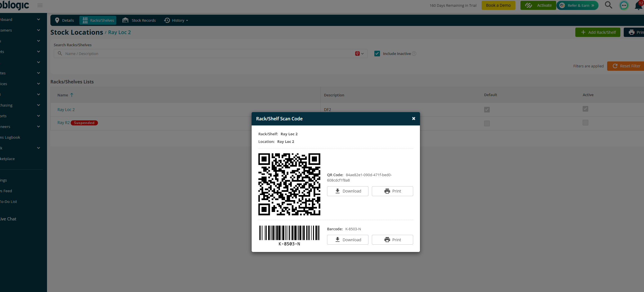Click the Reset Filter button
644x292 pixels.
[625, 66]
